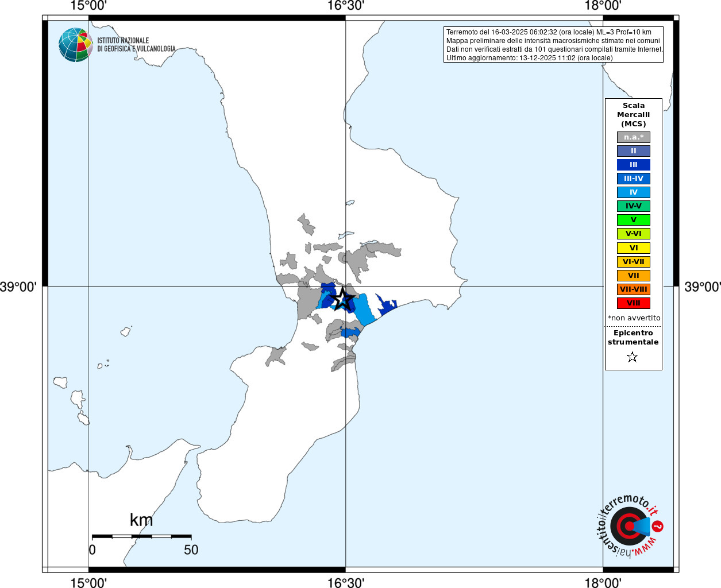Click the light-blue intensity IV municipality east of epicenter
Viewport: 721px width, 588px height.
click(364, 311)
